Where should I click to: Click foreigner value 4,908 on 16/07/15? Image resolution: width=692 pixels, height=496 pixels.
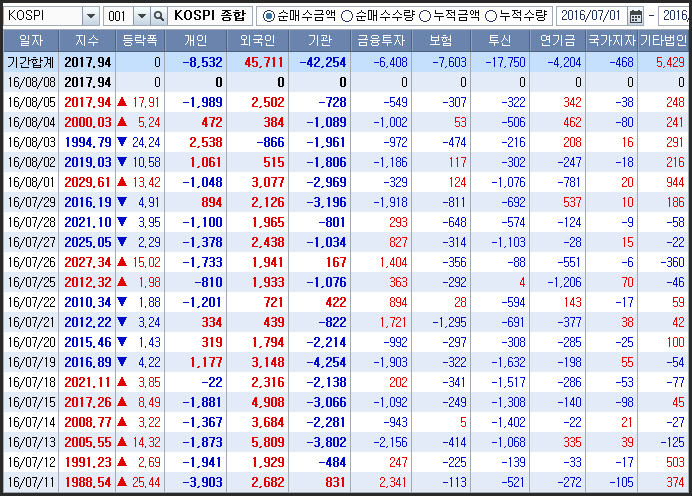click(x=268, y=402)
